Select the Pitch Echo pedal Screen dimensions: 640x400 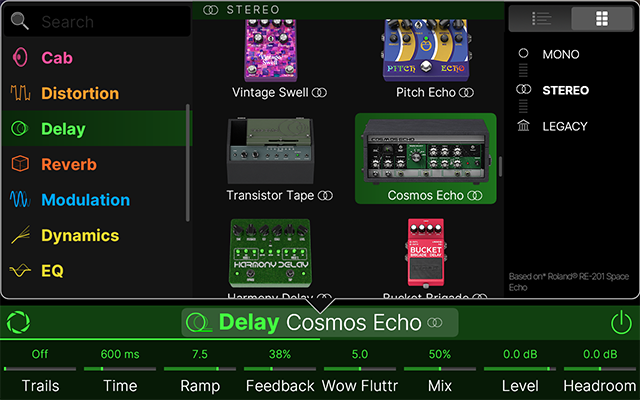(x=426, y=55)
